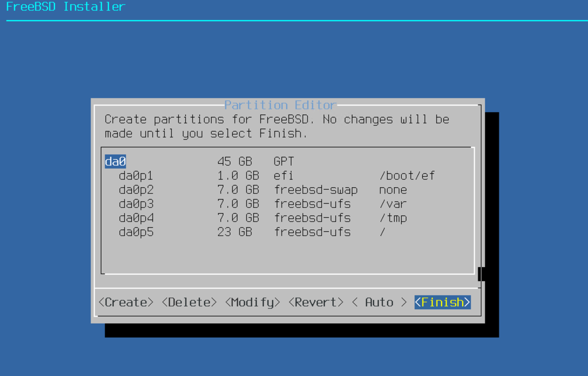The height and width of the screenshot is (376, 588).
Task: Click the "freebsd-swap" type label
Action: (x=316, y=190)
